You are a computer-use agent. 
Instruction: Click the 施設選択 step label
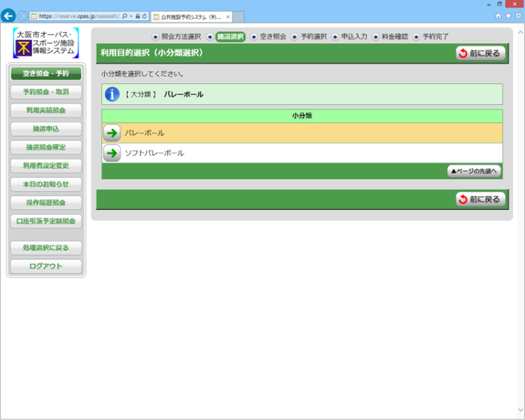pyautogui.click(x=230, y=37)
